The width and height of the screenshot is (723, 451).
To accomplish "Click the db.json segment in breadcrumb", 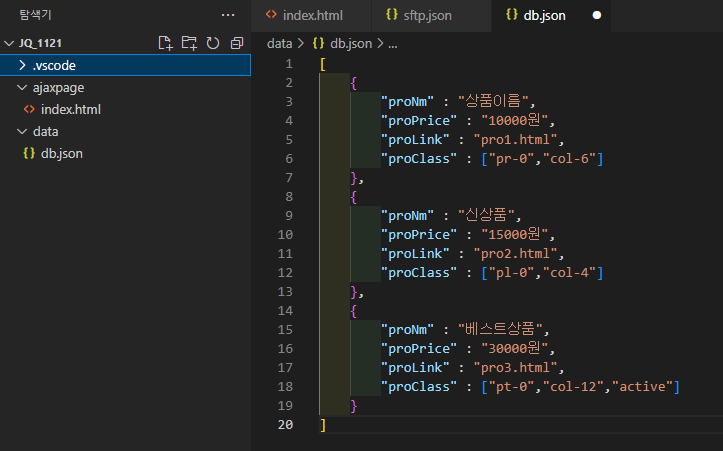I will [x=351, y=43].
